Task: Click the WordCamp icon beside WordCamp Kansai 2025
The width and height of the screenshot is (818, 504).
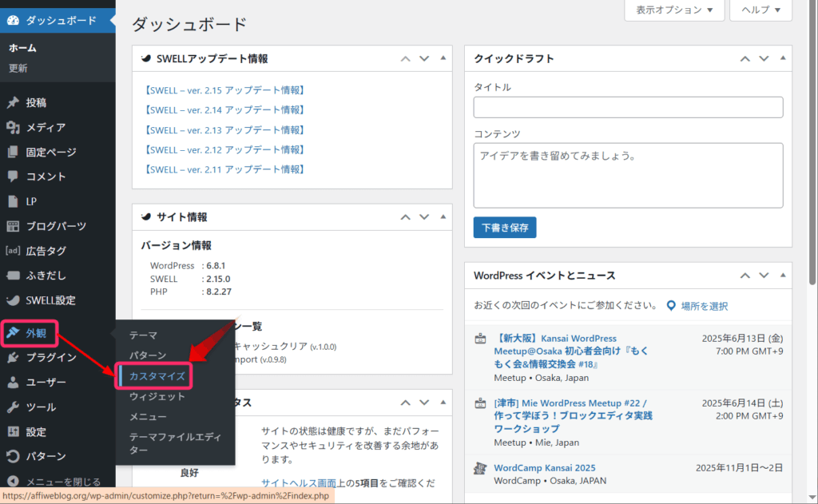Action: (480, 468)
